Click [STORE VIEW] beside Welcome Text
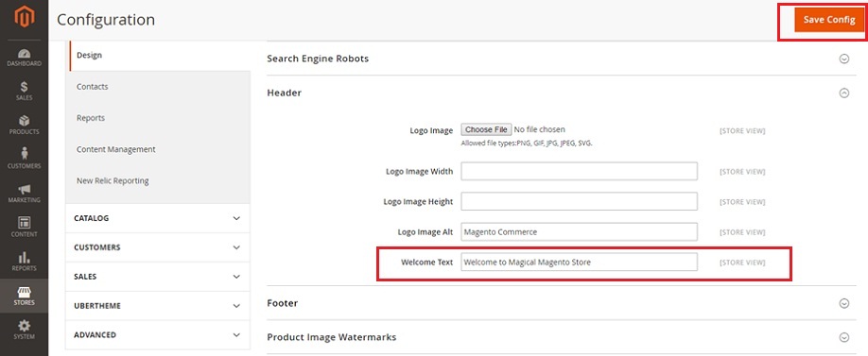Screen dimensions: 868x356 [742, 263]
